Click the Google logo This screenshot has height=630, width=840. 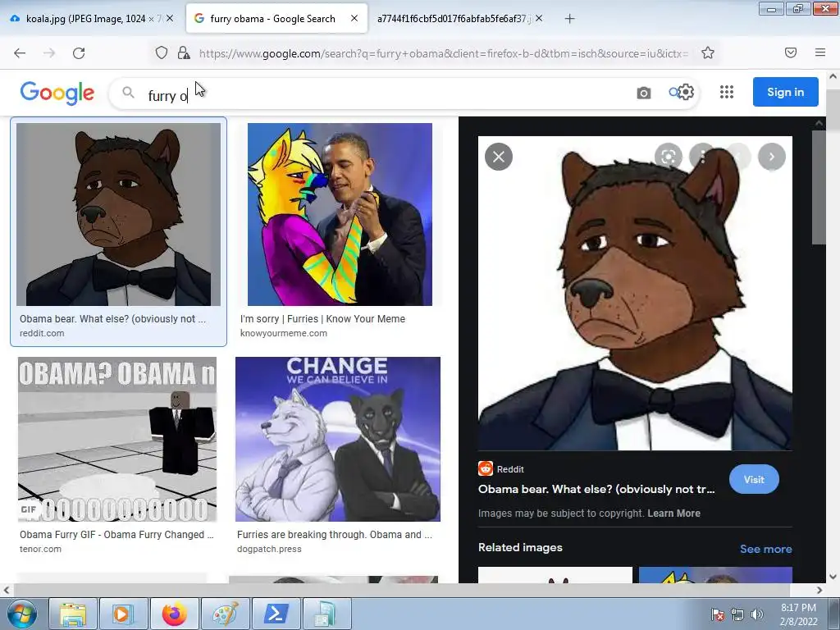(57, 94)
